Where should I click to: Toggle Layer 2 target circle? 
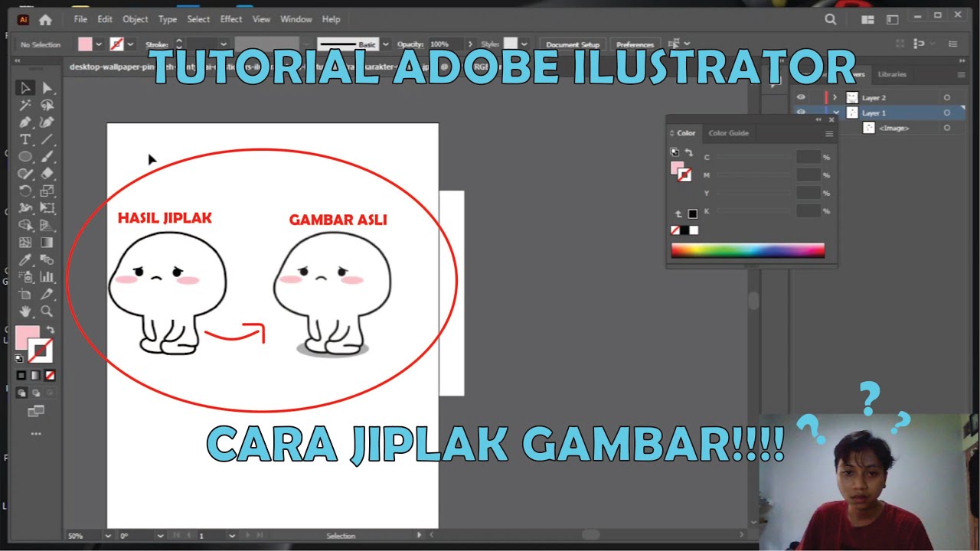click(947, 98)
